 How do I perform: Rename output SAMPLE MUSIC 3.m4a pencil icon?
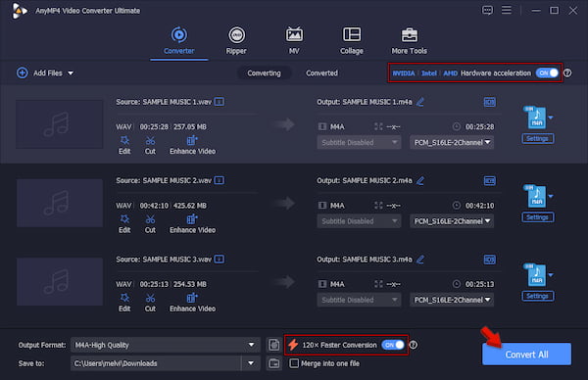click(420, 260)
